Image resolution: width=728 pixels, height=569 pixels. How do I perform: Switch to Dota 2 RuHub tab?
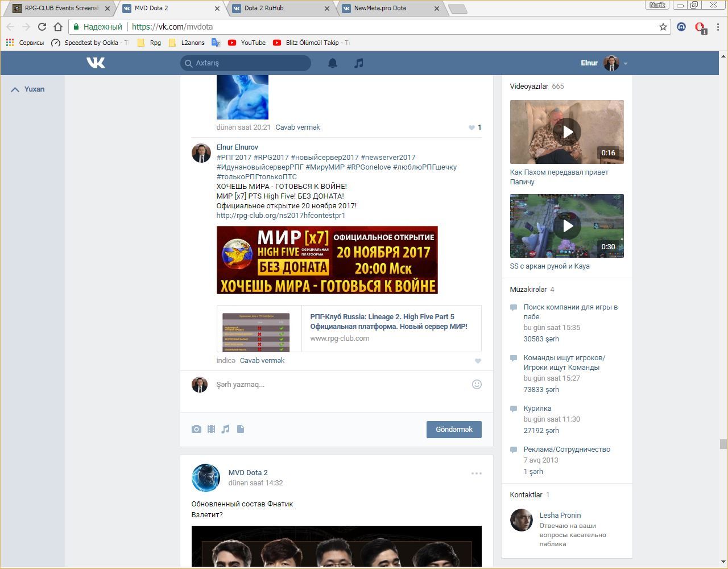coord(281,9)
